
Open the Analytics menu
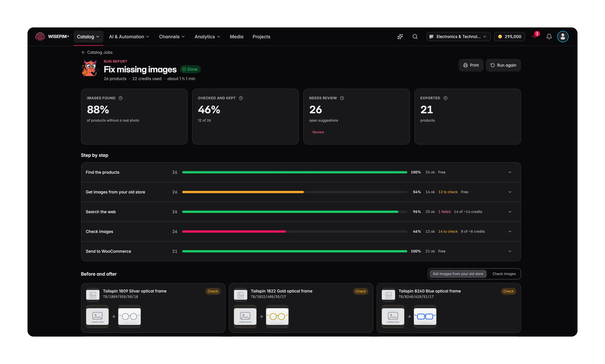pos(207,37)
